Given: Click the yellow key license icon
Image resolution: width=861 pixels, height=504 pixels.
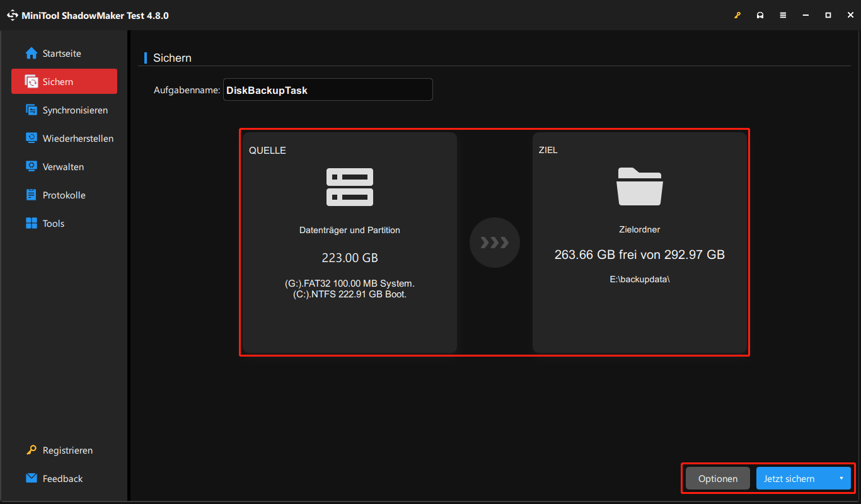Looking at the screenshot, I should [737, 14].
